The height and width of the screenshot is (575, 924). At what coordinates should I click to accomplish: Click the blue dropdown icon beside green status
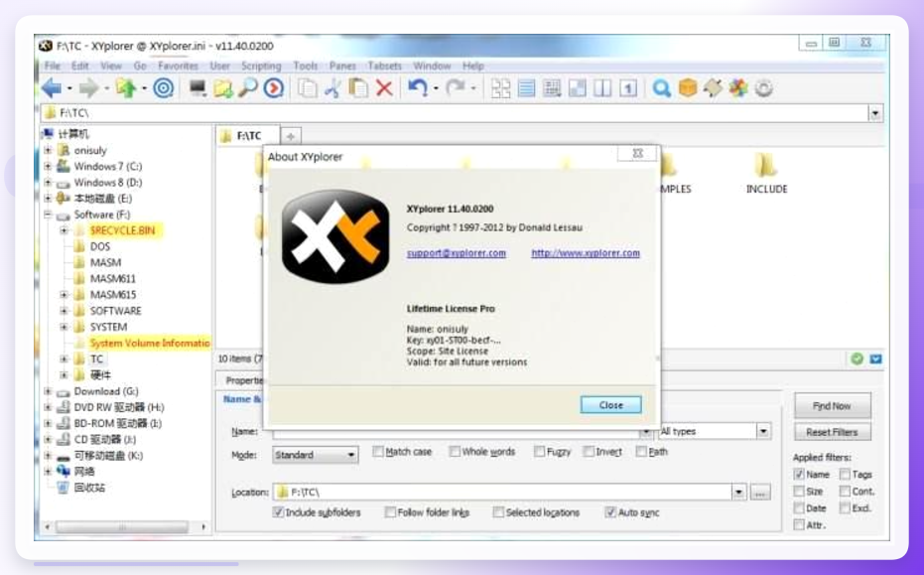pos(875,359)
